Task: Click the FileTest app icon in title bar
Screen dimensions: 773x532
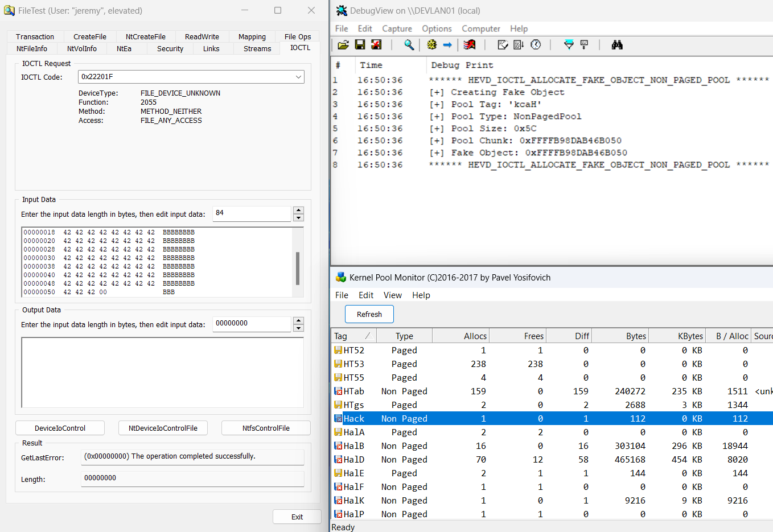Action: 9,10
